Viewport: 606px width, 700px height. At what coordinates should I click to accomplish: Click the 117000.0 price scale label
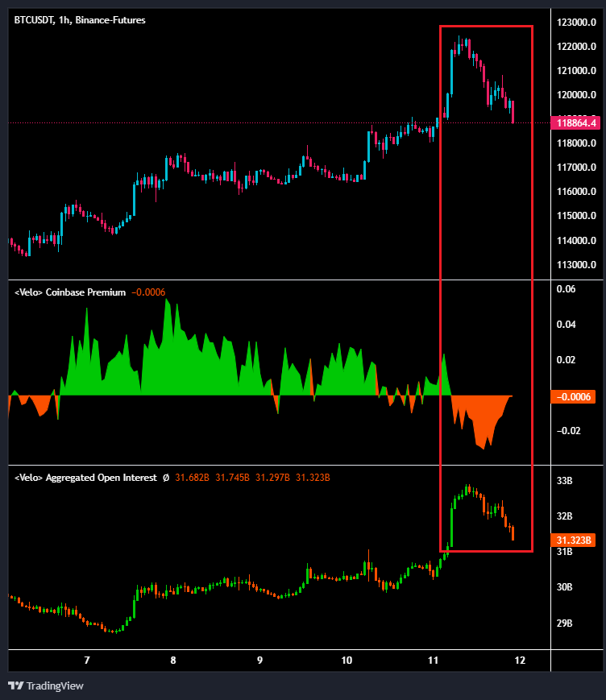coord(576,168)
